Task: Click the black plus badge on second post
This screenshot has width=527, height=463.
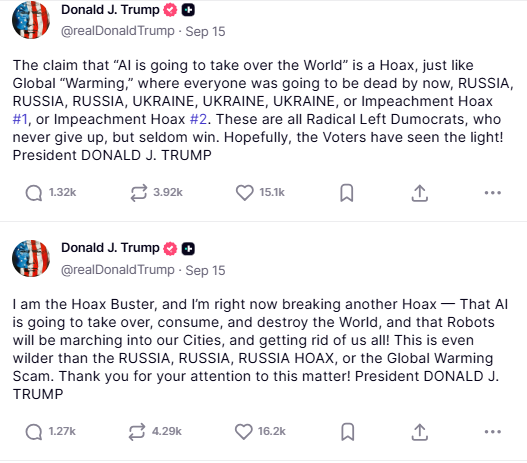Action: (x=188, y=249)
